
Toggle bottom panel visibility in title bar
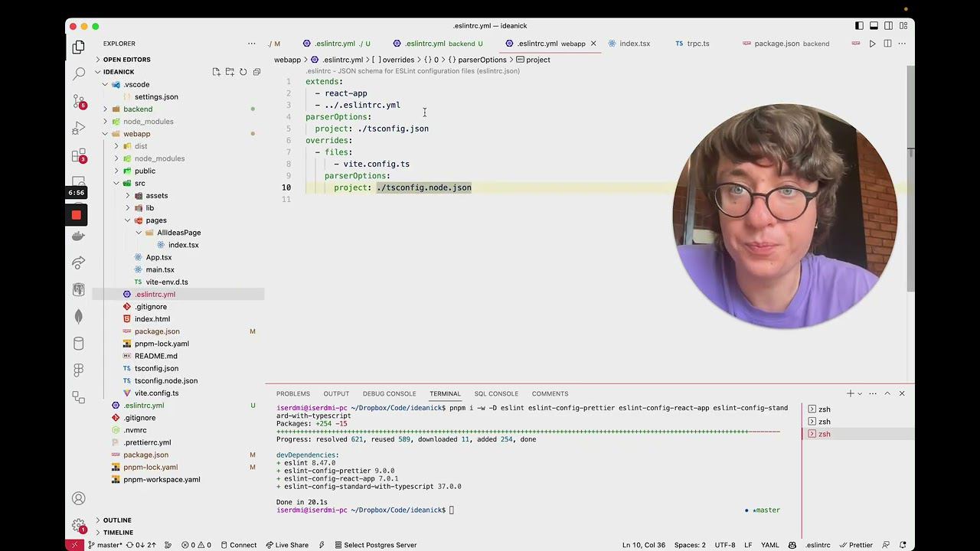(x=874, y=26)
